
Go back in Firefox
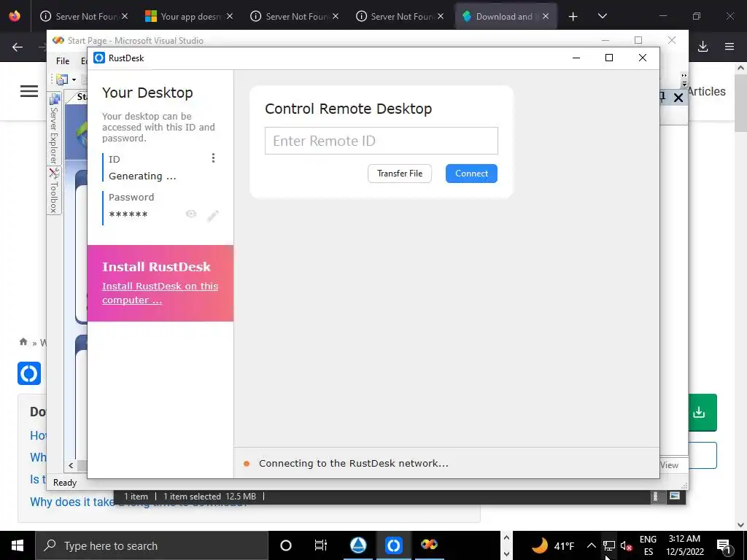(18, 47)
